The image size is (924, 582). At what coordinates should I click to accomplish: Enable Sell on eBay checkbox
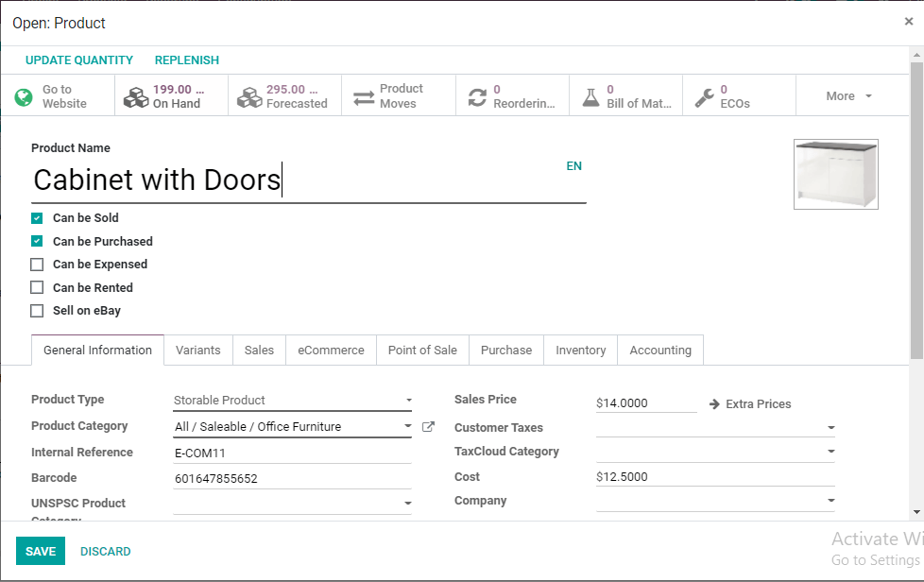click(x=37, y=311)
